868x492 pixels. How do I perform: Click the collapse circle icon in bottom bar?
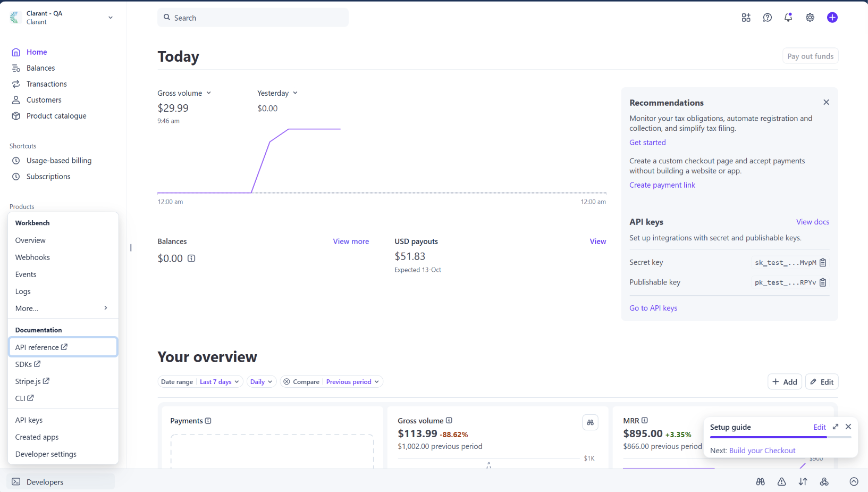(x=854, y=481)
